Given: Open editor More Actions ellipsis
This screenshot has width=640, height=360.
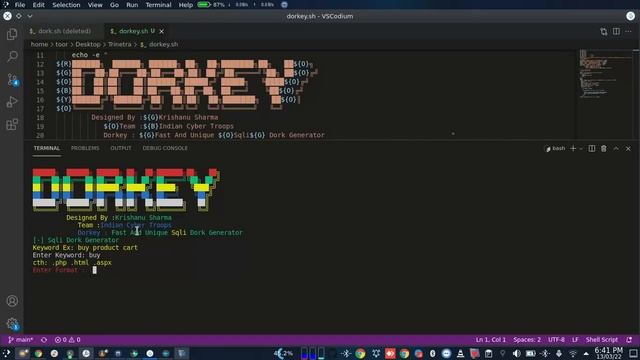Looking at the screenshot, I should click(628, 31).
